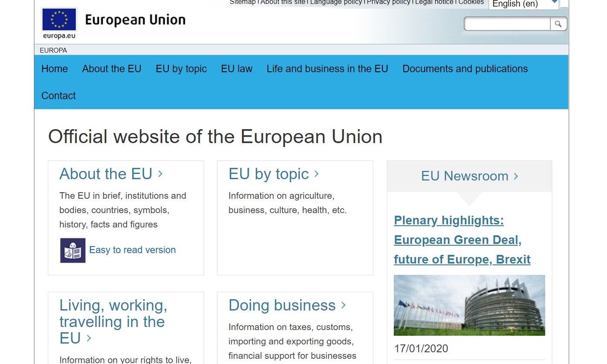607x364 pixels.
Task: Go to Documents and publications menu
Action: [465, 69]
